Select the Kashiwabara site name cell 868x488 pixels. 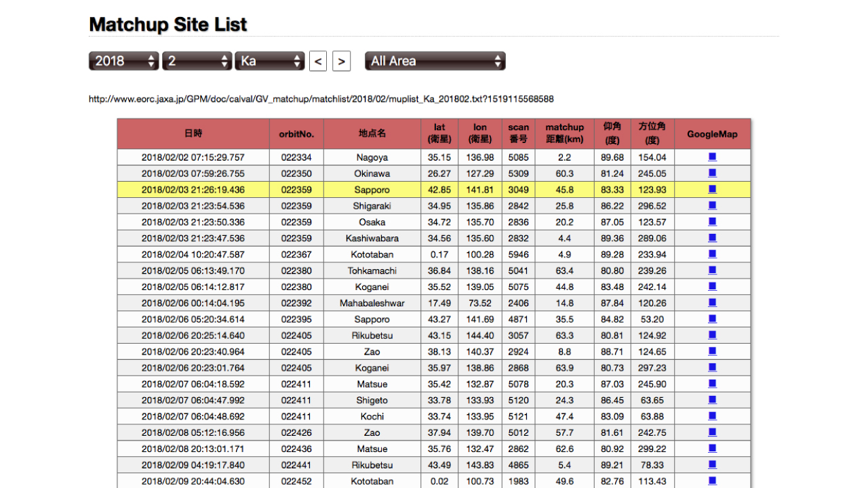click(x=372, y=239)
